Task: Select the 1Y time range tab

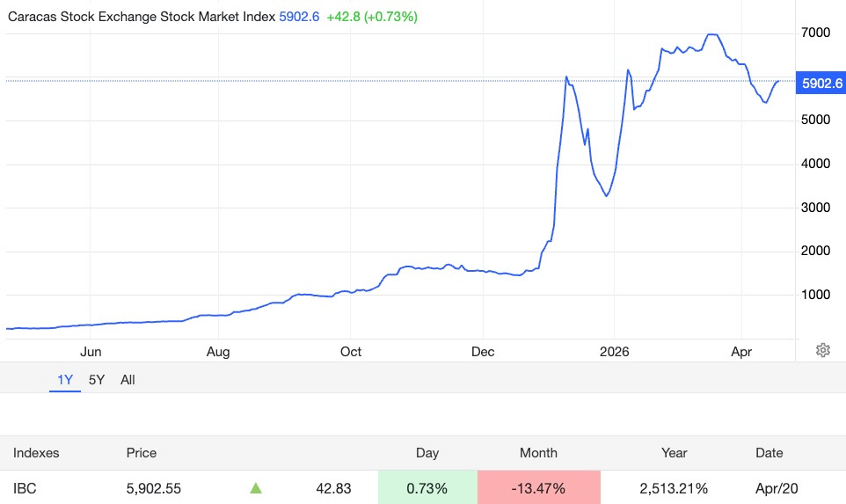Action: pos(65,380)
